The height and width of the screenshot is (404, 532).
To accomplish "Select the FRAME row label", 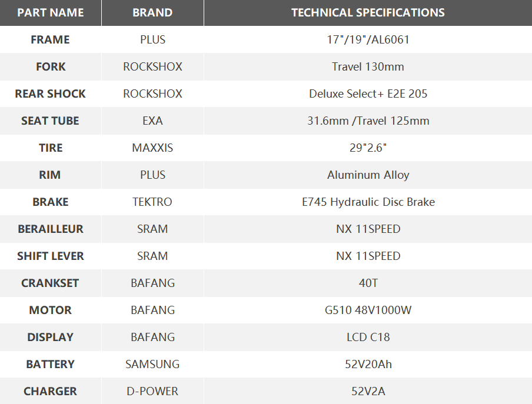I will [x=51, y=39].
